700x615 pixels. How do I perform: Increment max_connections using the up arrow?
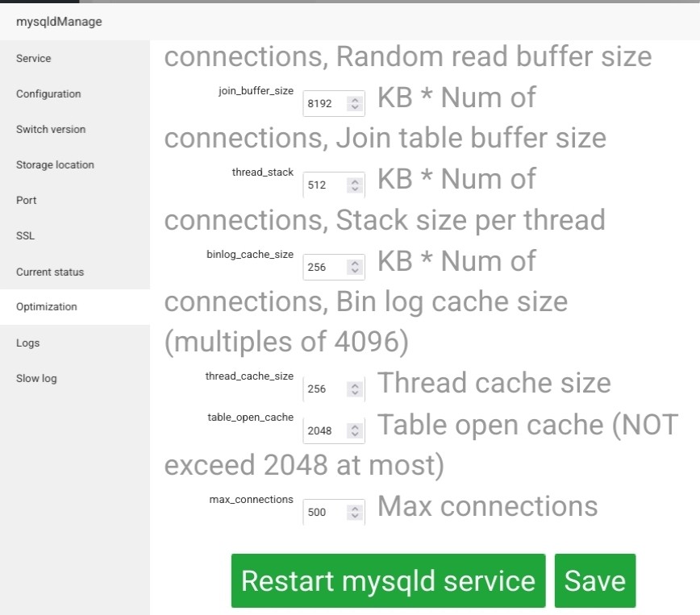pos(354,508)
